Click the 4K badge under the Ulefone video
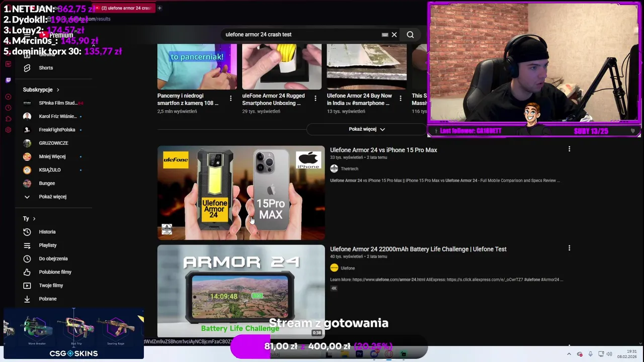 pos(334,288)
